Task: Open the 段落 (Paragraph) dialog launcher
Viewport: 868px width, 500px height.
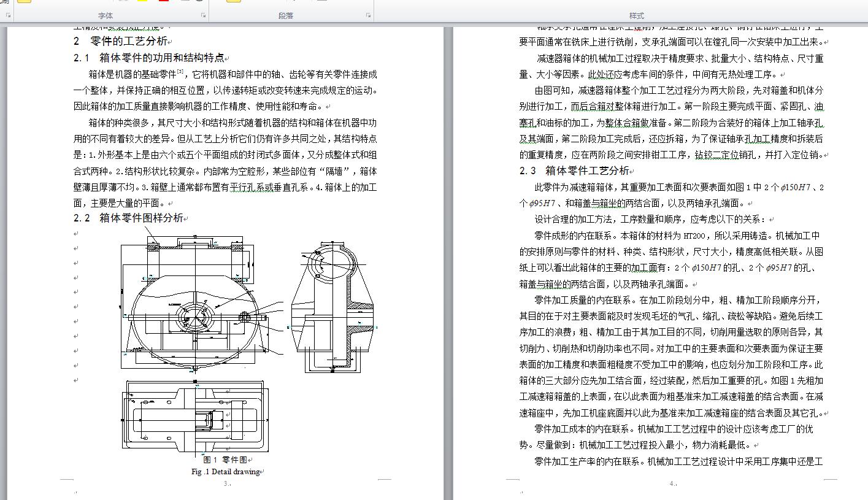Action: [369, 15]
